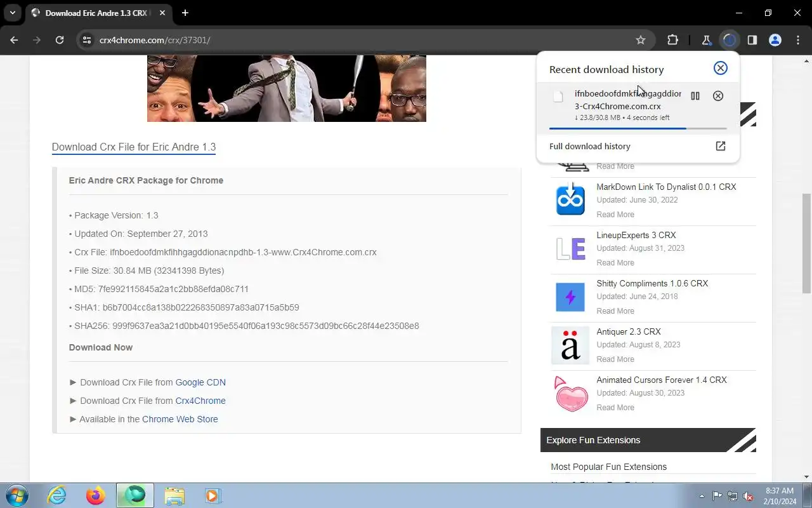
Task: Read More under Antiquer 2.3 CRX
Action: (x=615, y=359)
